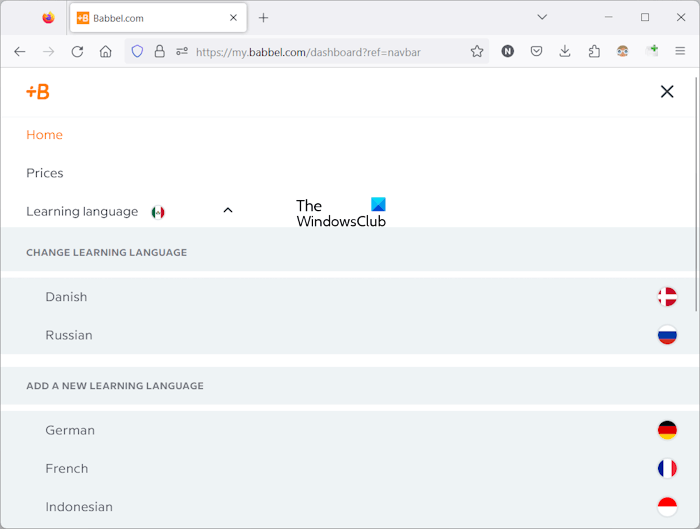The height and width of the screenshot is (529, 700).
Task: Close the Babbel.com tab
Action: (233, 18)
